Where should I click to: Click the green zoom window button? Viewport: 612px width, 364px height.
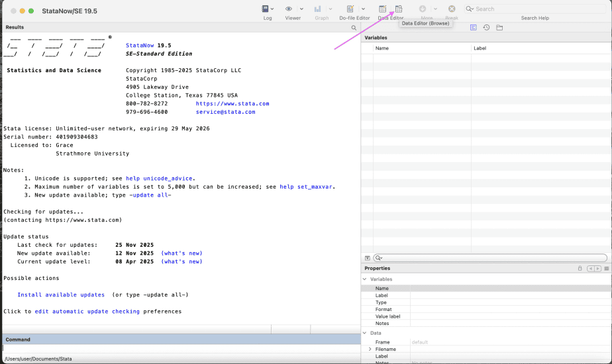[x=31, y=11]
